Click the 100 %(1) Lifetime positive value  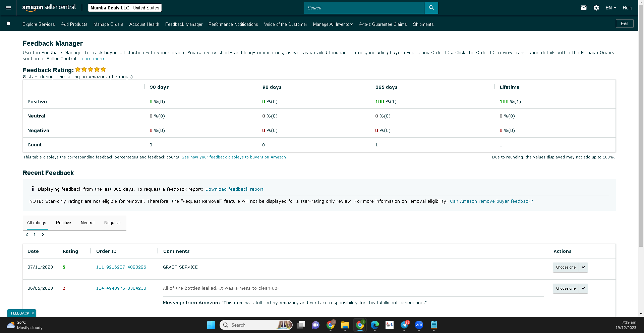tap(510, 101)
